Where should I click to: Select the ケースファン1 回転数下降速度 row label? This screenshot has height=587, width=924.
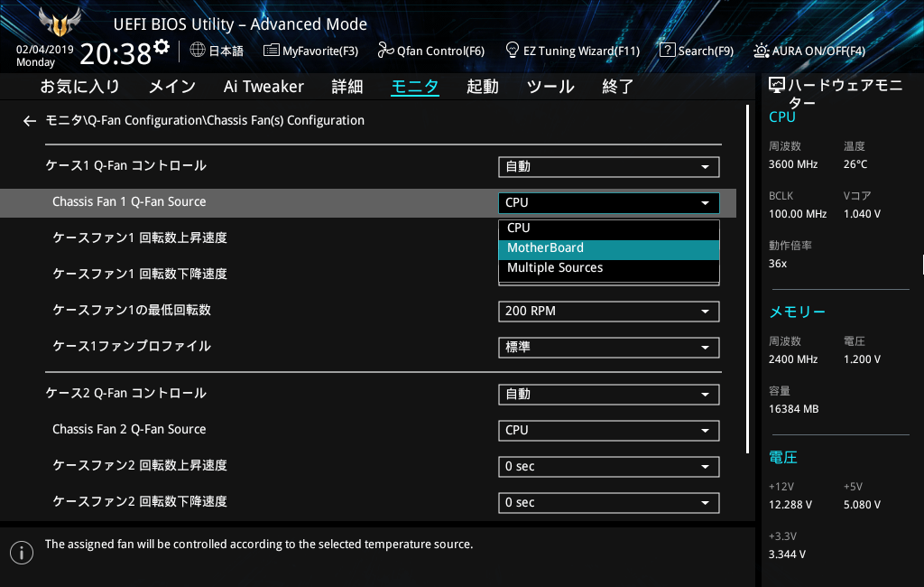140,274
